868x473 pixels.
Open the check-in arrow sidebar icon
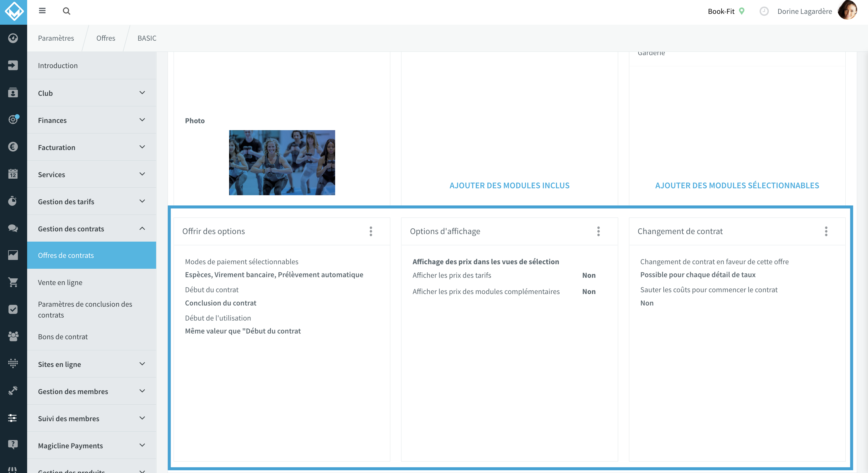pyautogui.click(x=13, y=65)
